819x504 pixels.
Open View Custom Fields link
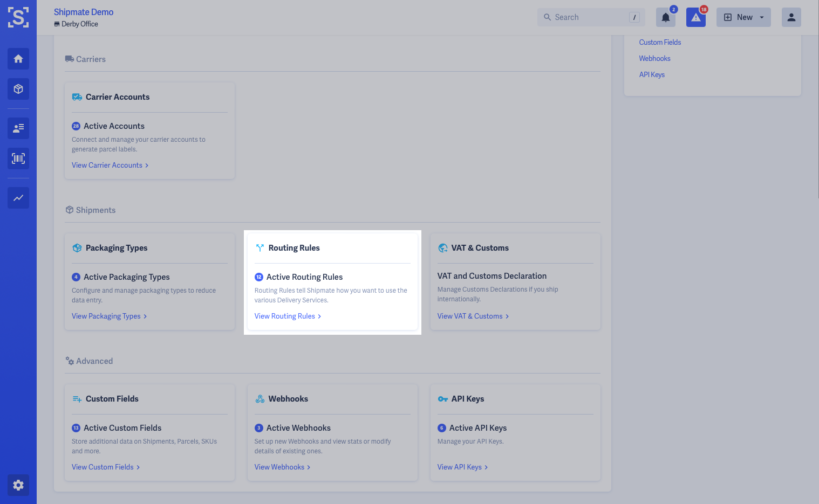point(106,467)
